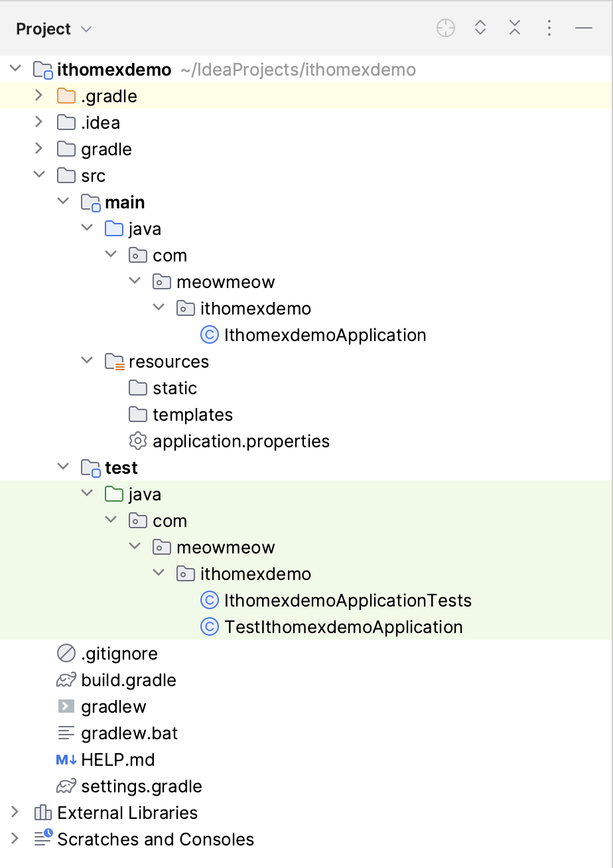The image size is (613, 868).
Task: Collapse the test module node
Action: pos(63,468)
